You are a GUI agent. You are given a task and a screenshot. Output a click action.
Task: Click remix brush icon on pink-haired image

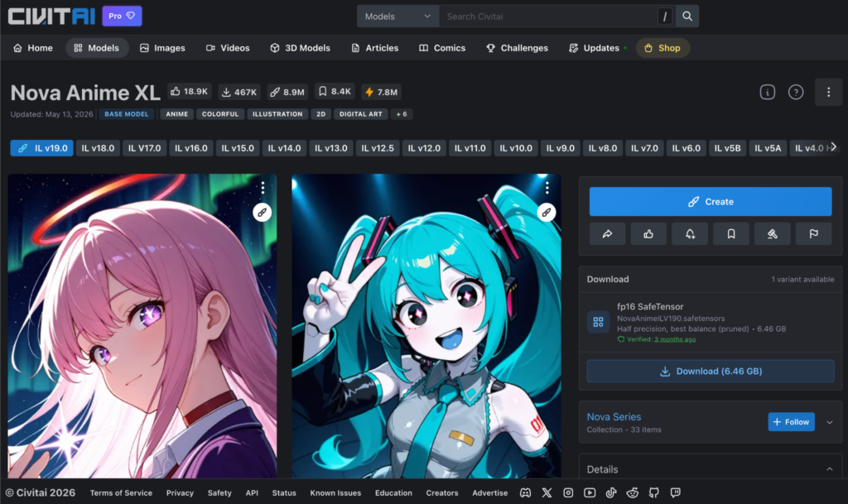[x=263, y=213]
